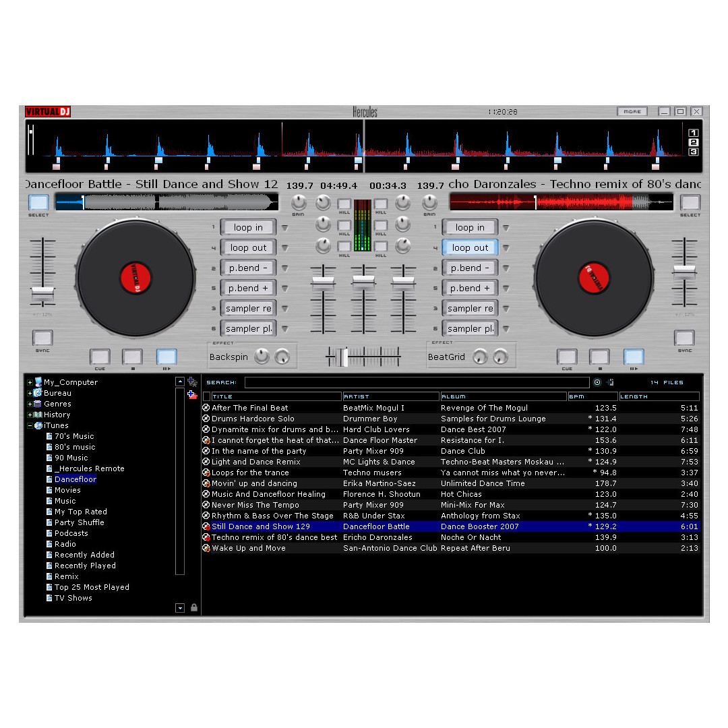Click the first Backspin effect knob

pos(262,356)
